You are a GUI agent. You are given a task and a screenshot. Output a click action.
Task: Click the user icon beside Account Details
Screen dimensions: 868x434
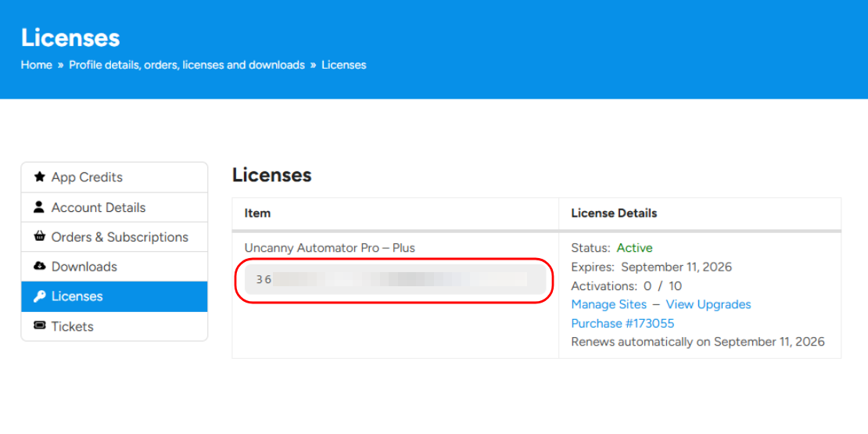[x=39, y=207]
